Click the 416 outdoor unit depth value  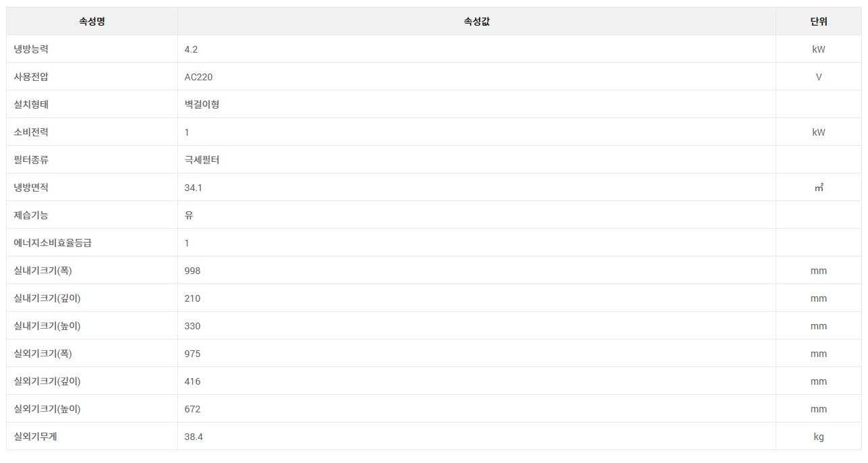(x=192, y=381)
